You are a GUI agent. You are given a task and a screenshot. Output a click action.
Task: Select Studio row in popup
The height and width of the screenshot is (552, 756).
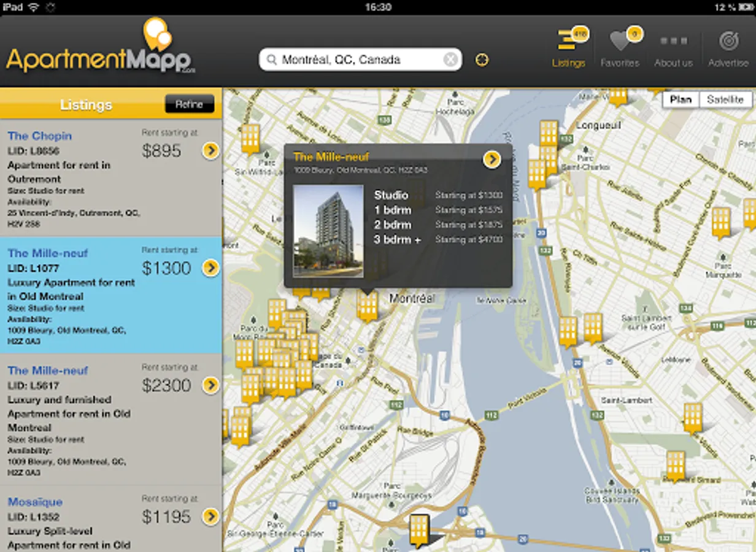coord(438,195)
